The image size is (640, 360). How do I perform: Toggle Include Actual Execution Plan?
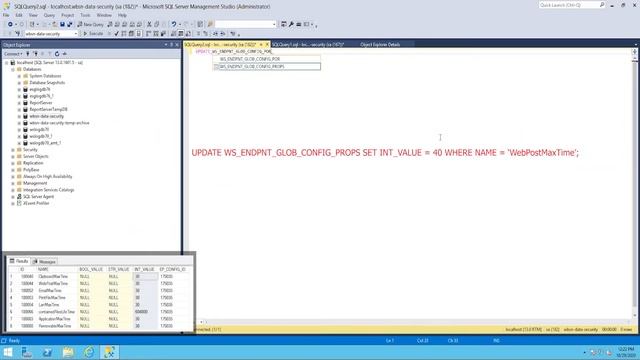[148, 34]
